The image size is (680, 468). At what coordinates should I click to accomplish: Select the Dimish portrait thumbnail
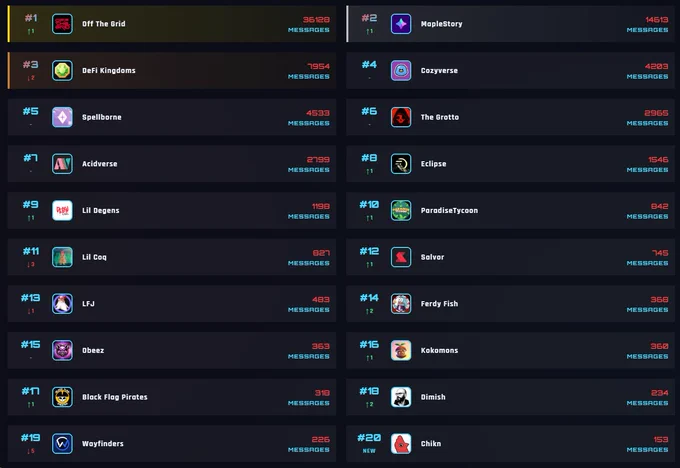[401, 397]
